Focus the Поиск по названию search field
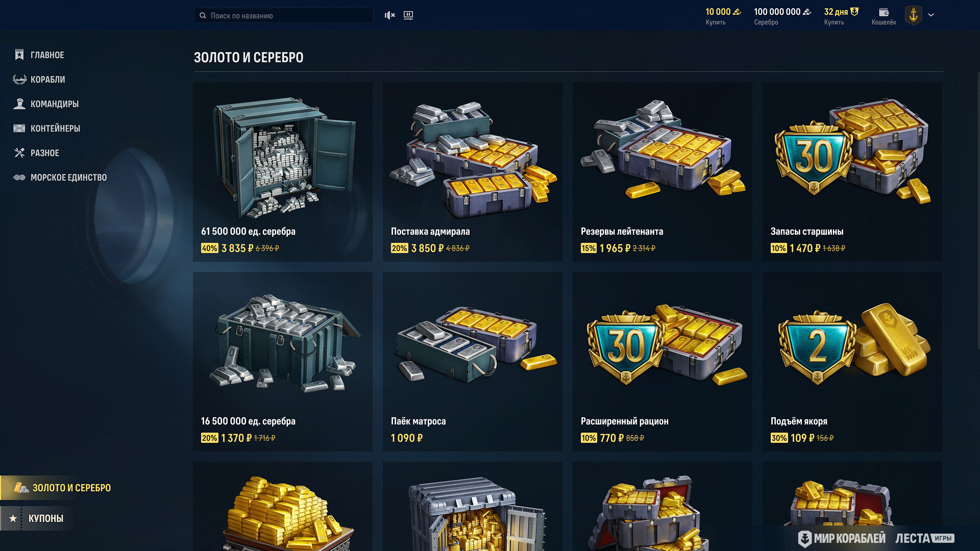 pyautogui.click(x=284, y=15)
